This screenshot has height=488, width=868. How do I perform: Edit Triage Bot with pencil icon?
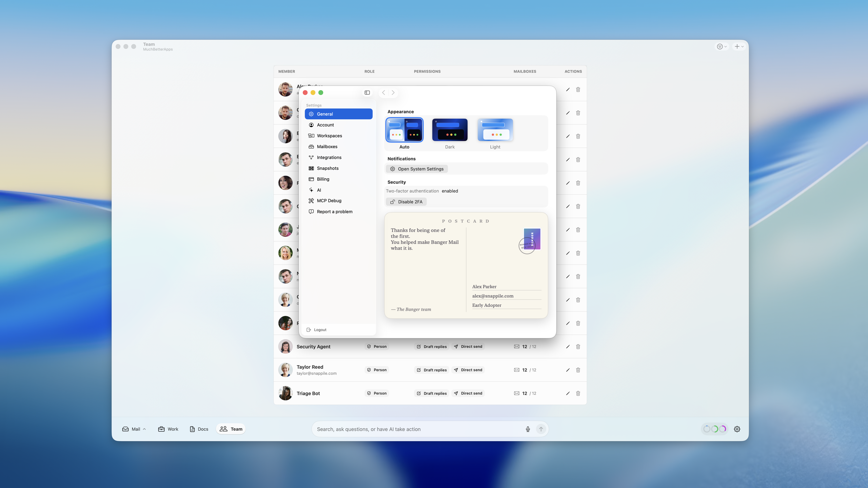click(x=568, y=393)
